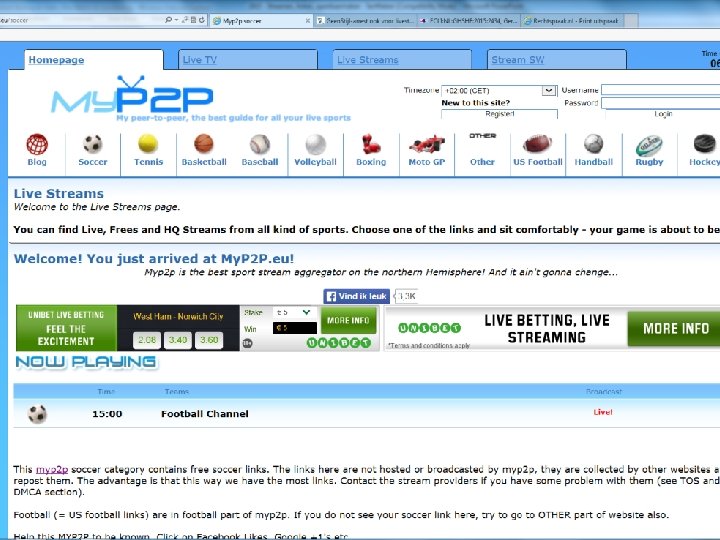Open the US Football category icon
The image size is (720, 540).
click(537, 144)
